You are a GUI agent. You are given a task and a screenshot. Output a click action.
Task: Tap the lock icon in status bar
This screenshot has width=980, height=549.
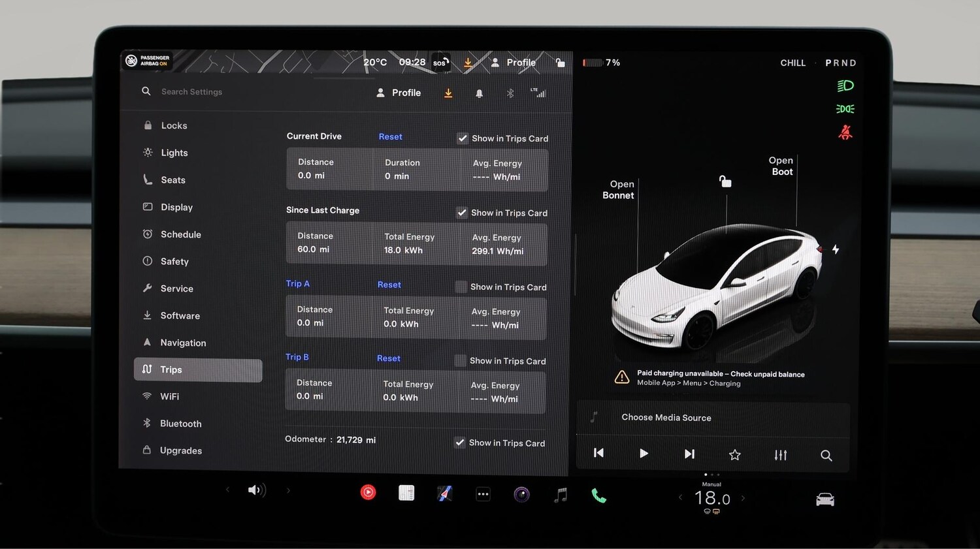tap(560, 63)
